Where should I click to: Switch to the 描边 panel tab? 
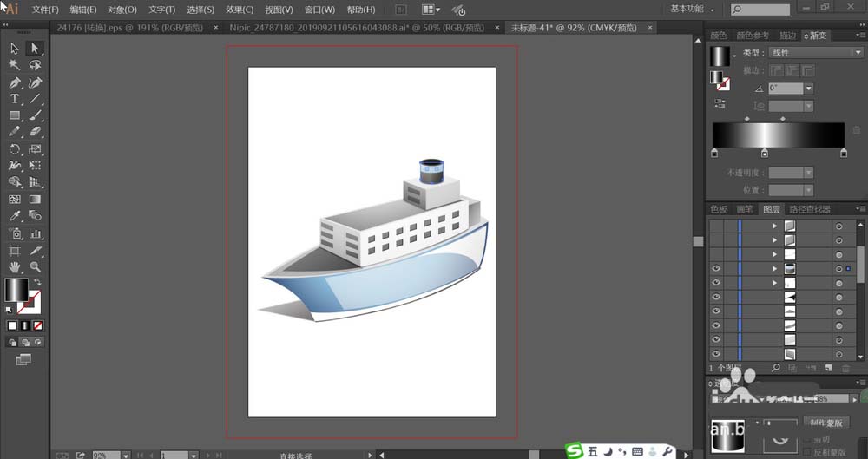pos(787,36)
